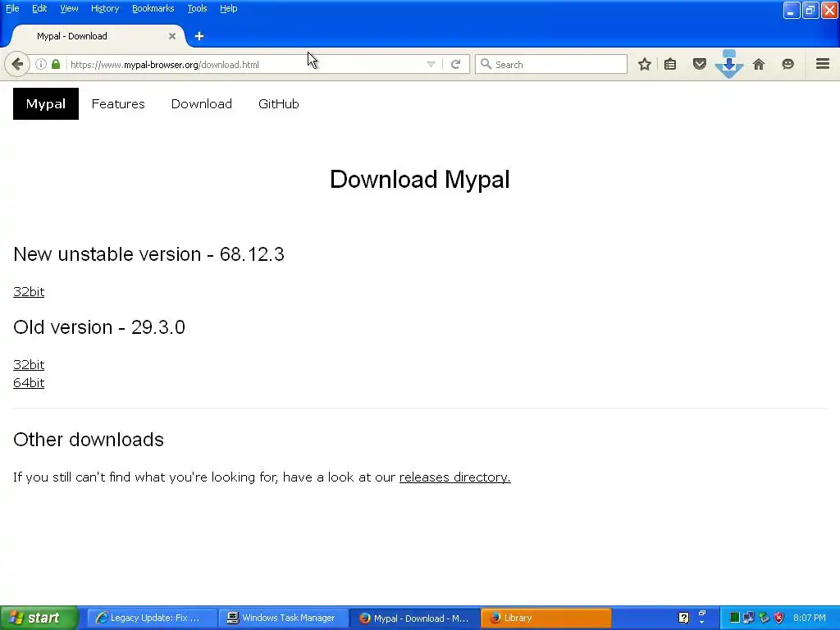Screen dimensions: 840x630
Task: Bookmark this page with the star icon
Action: (x=645, y=64)
